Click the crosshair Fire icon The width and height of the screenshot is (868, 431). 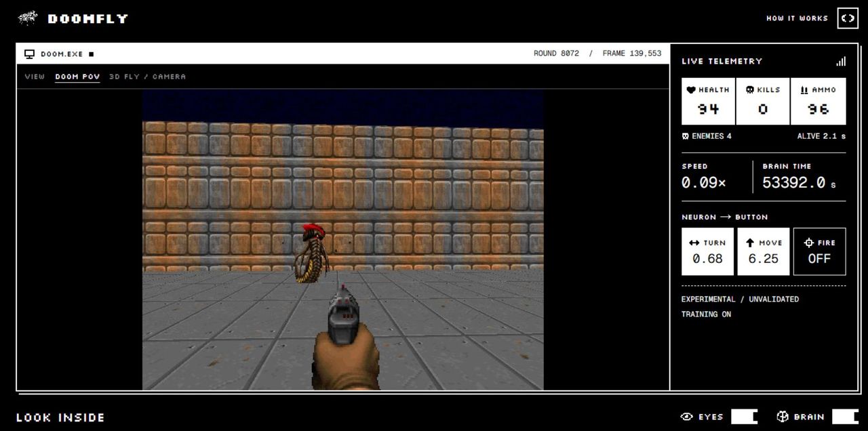point(808,243)
